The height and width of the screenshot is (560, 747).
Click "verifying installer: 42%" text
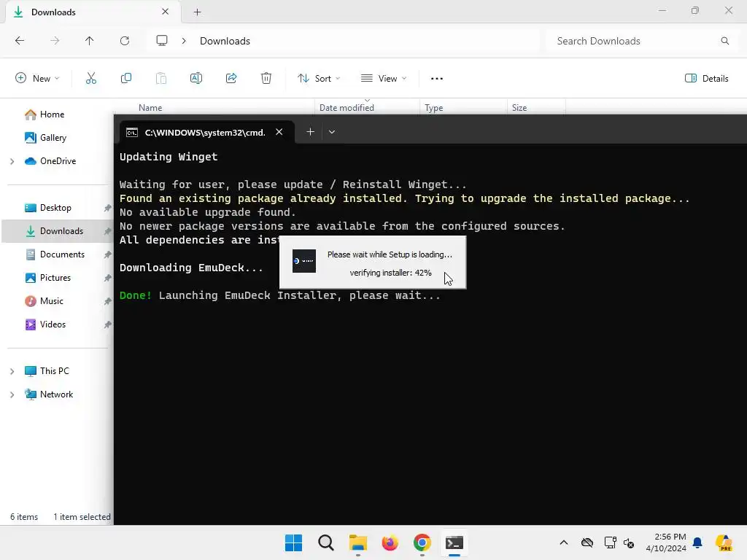pos(391,273)
